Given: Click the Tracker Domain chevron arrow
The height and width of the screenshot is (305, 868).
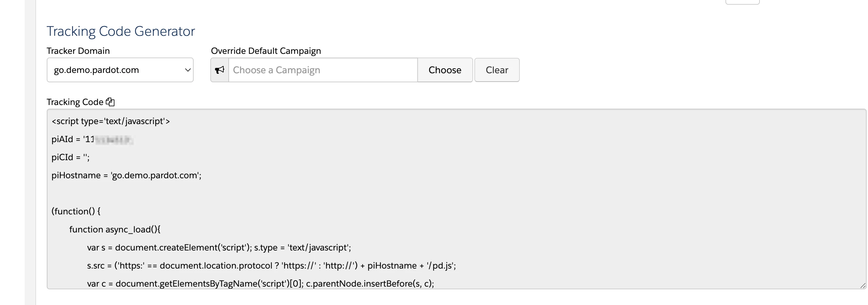Looking at the screenshot, I should point(188,70).
